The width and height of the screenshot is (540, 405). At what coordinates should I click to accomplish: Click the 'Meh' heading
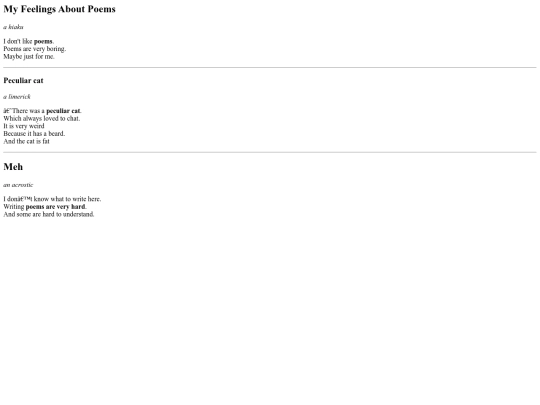(x=13, y=167)
